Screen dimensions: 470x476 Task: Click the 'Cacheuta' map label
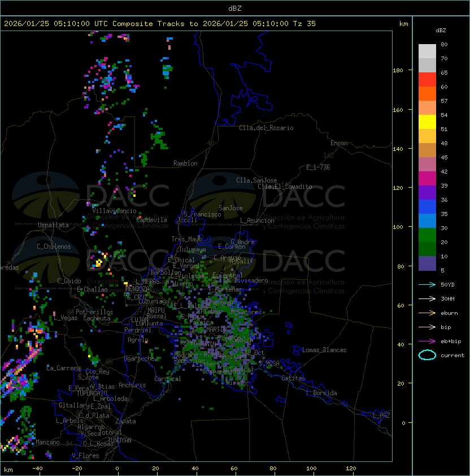tap(97, 318)
